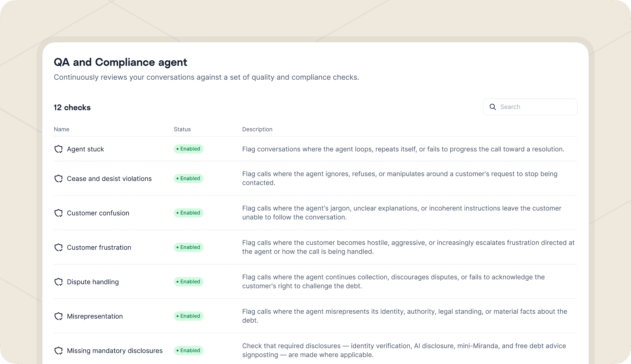
Task: Open the Customer confusion check
Action: point(98,213)
